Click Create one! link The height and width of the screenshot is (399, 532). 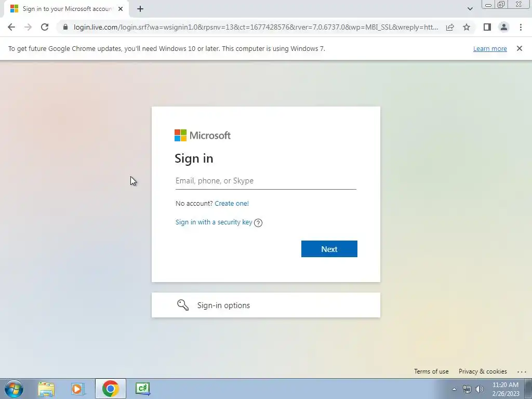pos(232,203)
